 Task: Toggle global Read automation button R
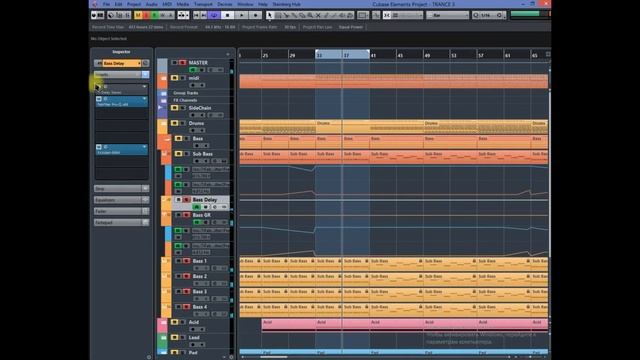click(x=154, y=15)
